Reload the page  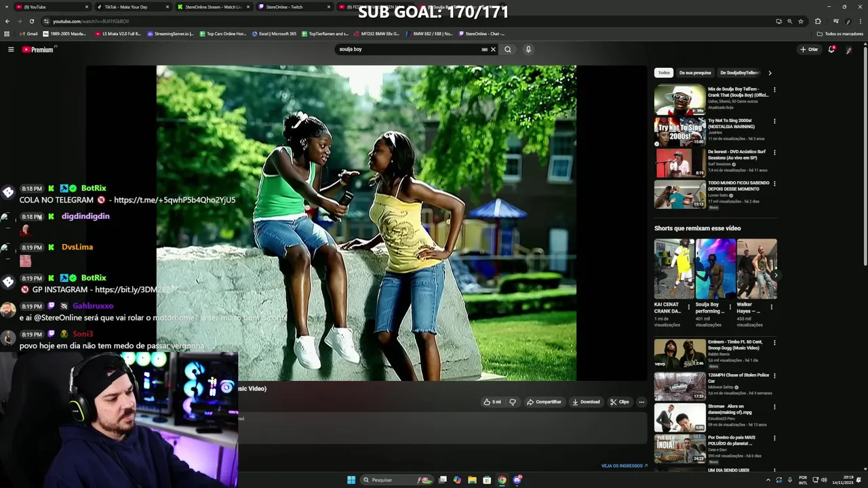(x=31, y=21)
